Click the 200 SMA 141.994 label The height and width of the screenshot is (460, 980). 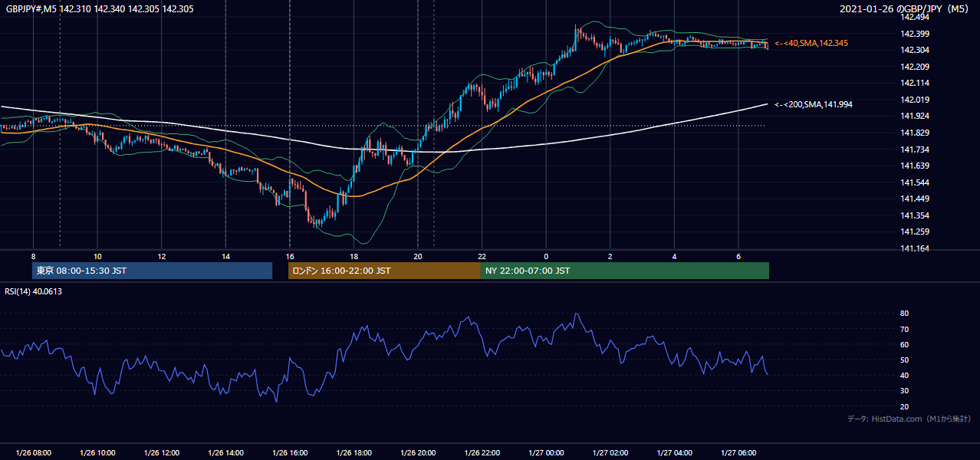(814, 104)
